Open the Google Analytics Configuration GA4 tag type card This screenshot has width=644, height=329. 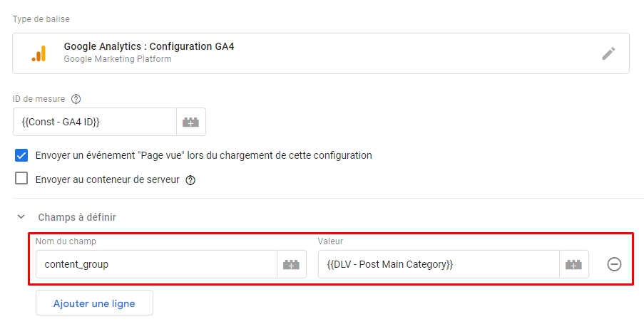321,53
